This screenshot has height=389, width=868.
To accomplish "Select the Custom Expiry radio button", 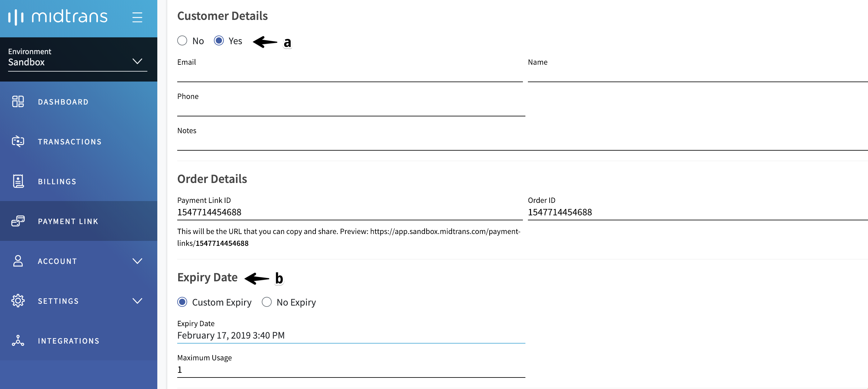I will pos(182,302).
